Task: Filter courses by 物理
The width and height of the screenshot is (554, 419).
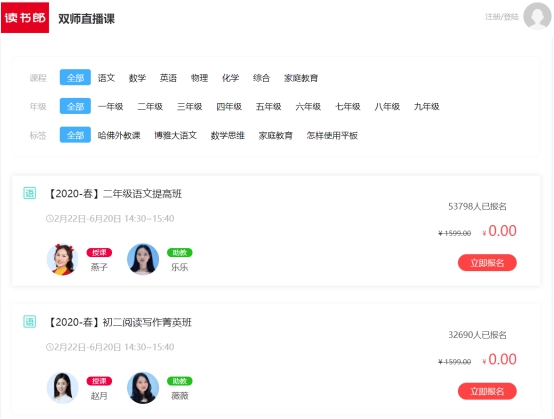Action: pos(199,78)
